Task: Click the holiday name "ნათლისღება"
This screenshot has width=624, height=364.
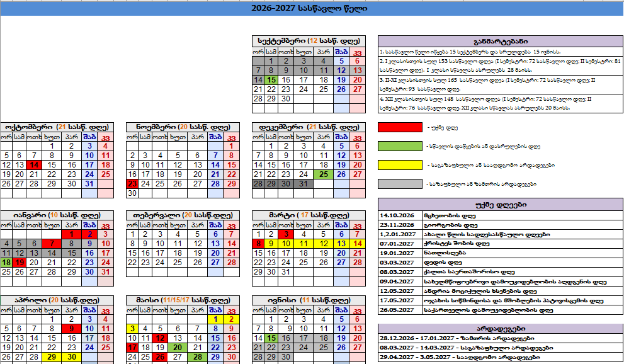Action: (445, 253)
